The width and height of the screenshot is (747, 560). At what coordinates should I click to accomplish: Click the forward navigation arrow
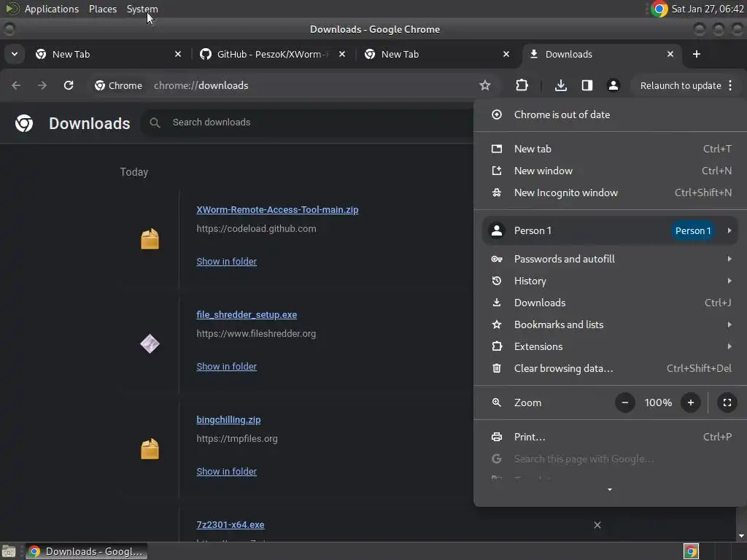tap(42, 85)
